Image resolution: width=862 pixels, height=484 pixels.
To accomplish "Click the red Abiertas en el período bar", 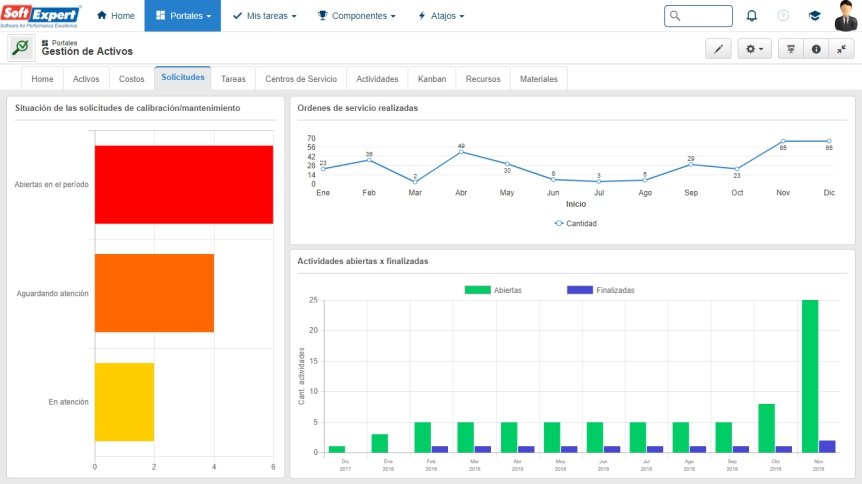I will click(x=184, y=184).
